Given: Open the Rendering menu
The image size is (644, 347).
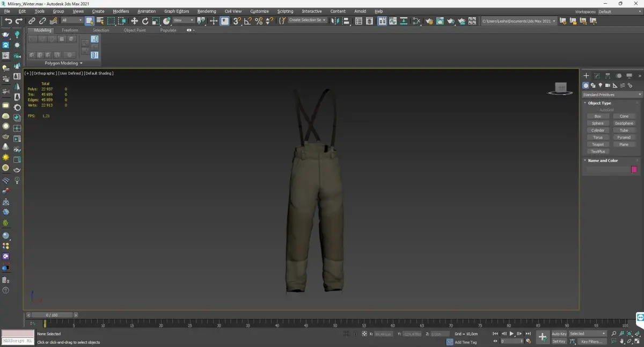Looking at the screenshot, I should pyautogui.click(x=207, y=11).
